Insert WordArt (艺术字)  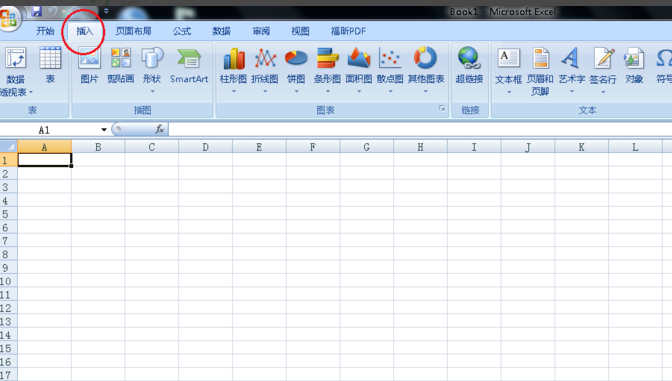[571, 59]
